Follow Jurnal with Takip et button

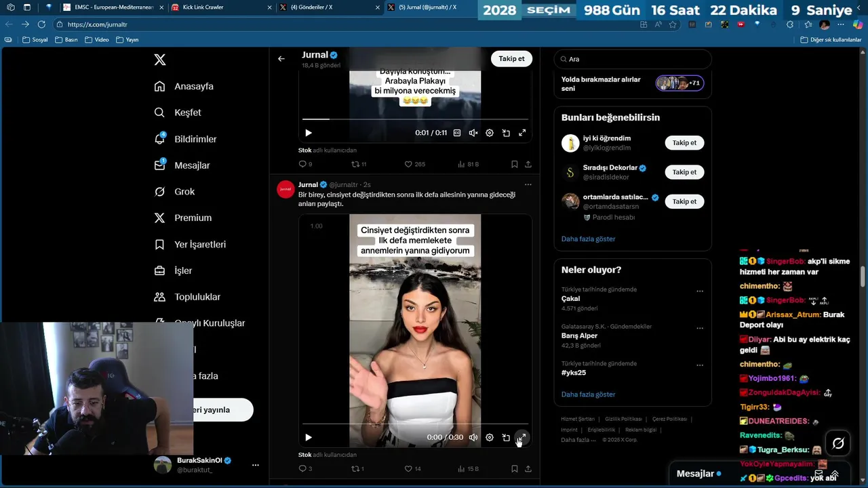tap(511, 59)
